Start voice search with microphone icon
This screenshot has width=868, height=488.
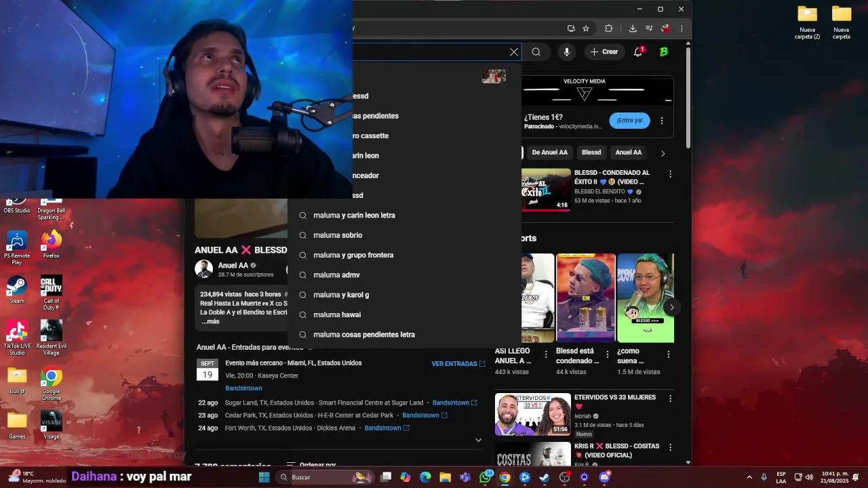point(567,52)
